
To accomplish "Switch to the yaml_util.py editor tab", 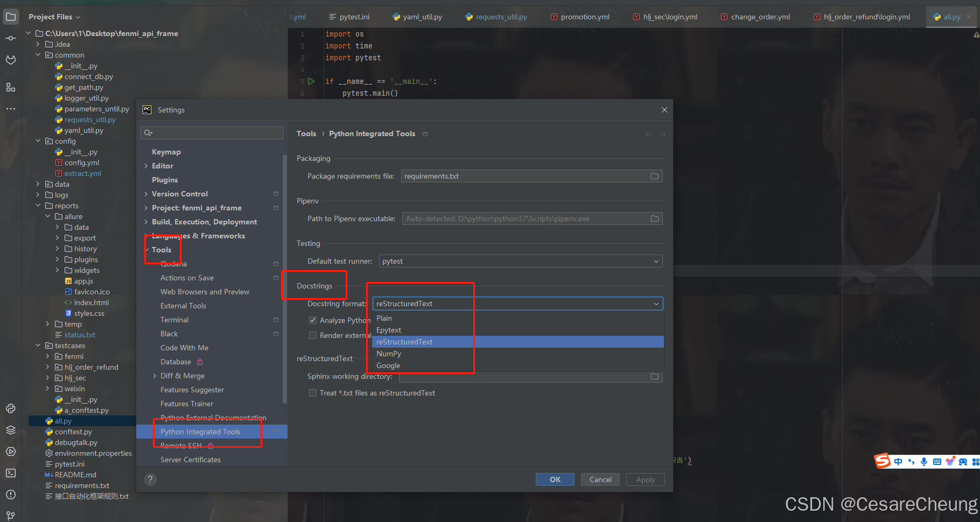I will coord(417,17).
